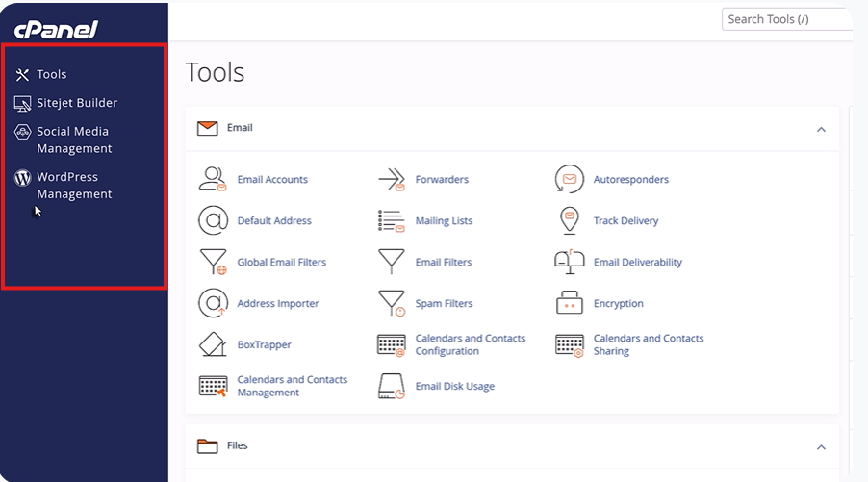Click the Autoresponders circular envelope icon
868x482 pixels.
pyautogui.click(x=569, y=179)
